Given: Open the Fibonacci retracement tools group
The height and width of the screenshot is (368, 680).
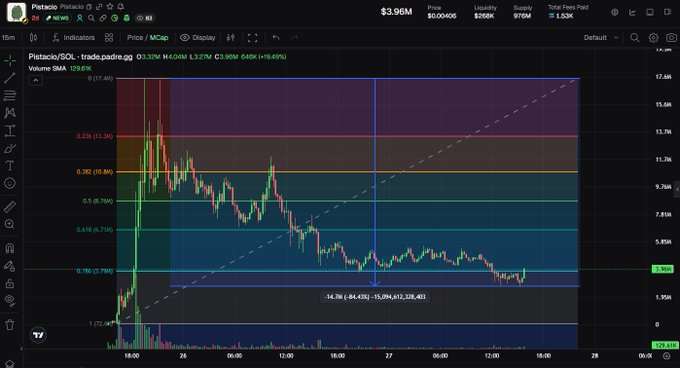Looking at the screenshot, I should coord(10,95).
